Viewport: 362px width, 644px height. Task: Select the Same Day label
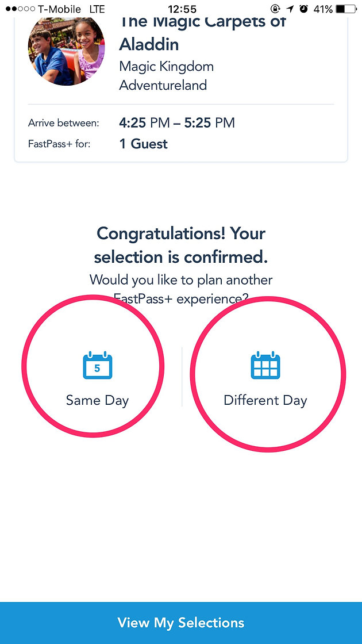[97, 400]
